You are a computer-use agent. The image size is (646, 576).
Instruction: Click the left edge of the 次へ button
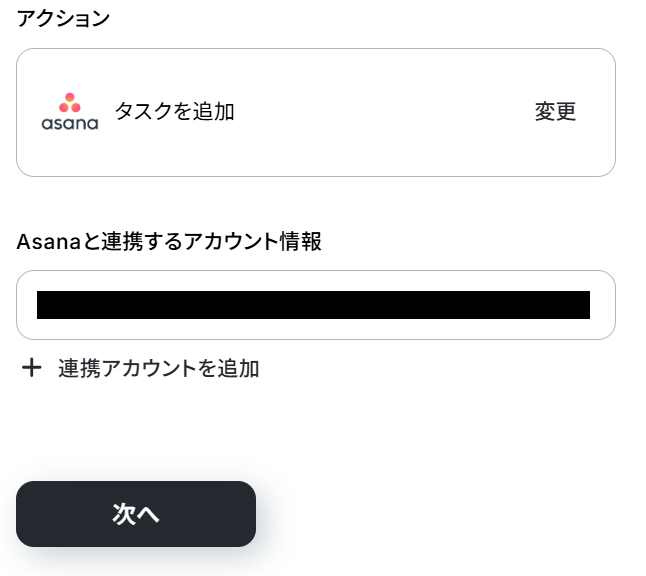coord(30,514)
